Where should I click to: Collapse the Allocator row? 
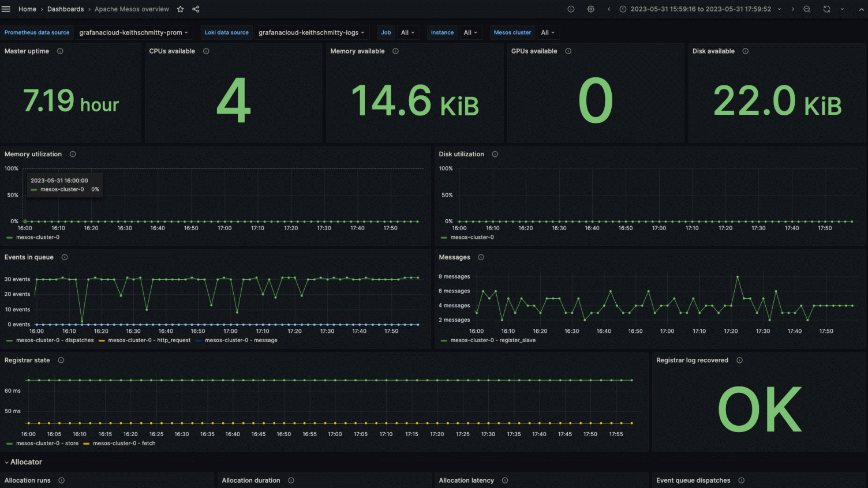point(24,462)
